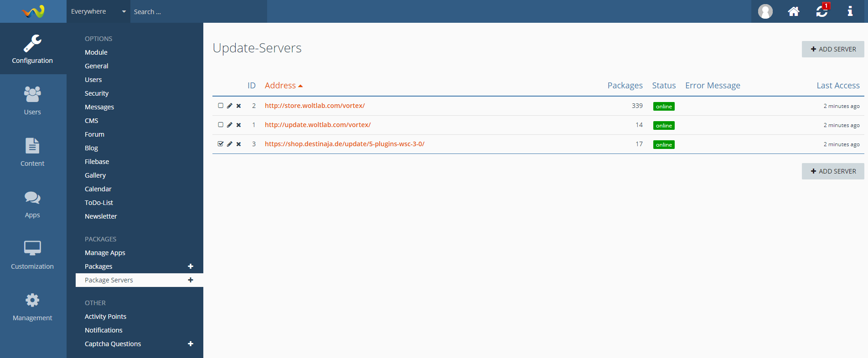
Task: Edit the shop.destinaja.de server
Action: pyautogui.click(x=230, y=144)
